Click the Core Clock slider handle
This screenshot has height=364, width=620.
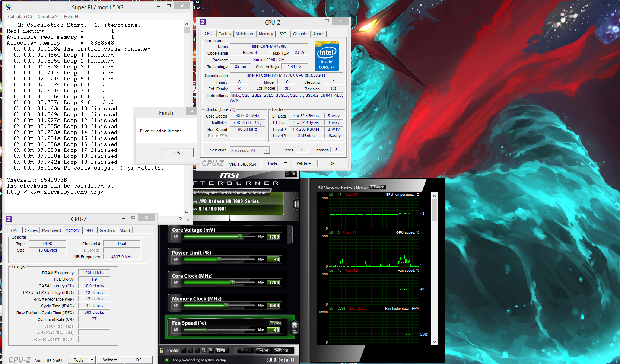(x=233, y=282)
